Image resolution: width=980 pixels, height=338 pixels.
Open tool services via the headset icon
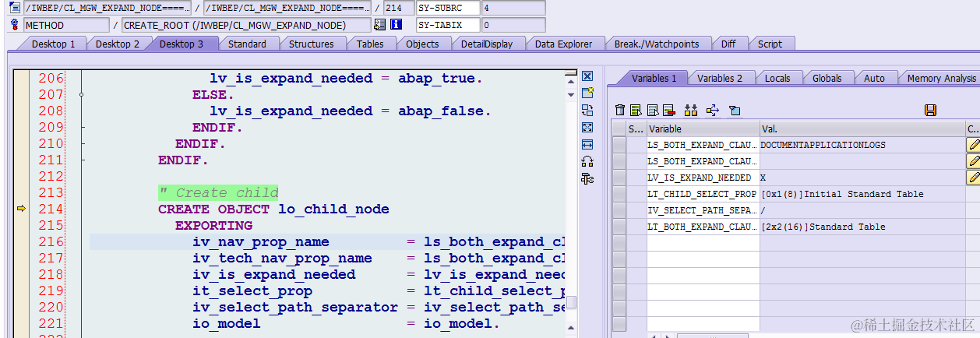587,161
